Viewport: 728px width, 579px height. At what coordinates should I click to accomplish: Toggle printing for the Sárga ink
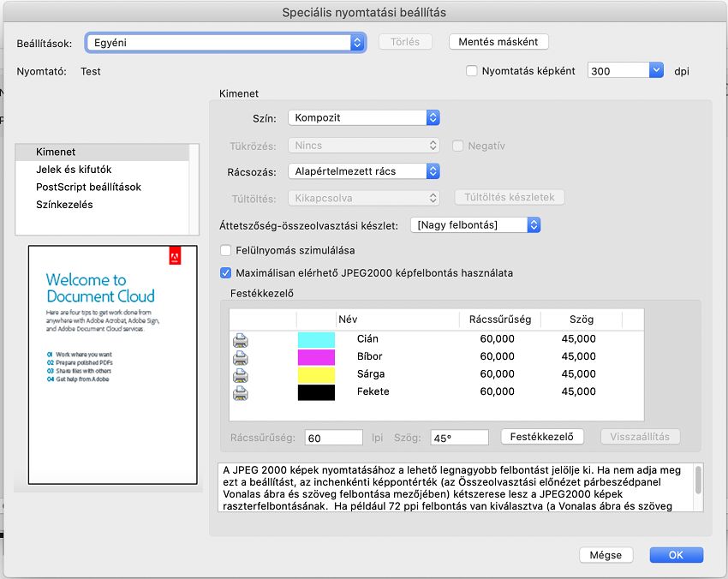(x=240, y=377)
